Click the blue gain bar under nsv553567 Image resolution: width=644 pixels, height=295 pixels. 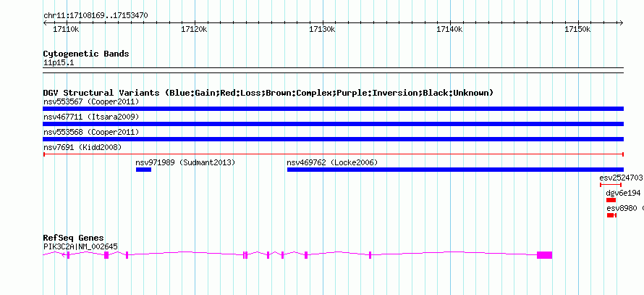click(333, 109)
